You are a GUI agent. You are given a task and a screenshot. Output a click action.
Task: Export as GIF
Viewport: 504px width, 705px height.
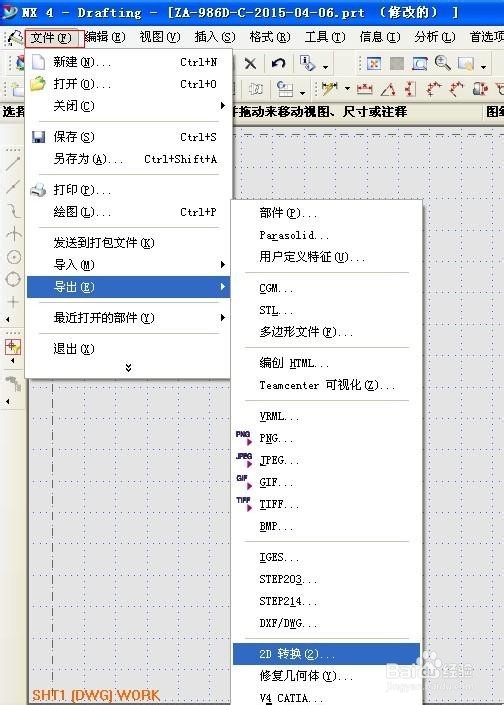click(x=327, y=482)
